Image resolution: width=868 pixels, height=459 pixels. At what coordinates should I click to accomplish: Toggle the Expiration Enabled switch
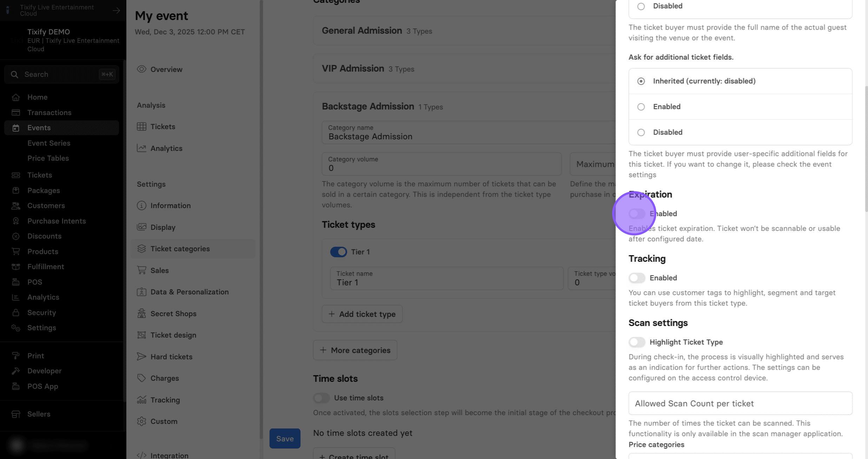[x=637, y=214]
